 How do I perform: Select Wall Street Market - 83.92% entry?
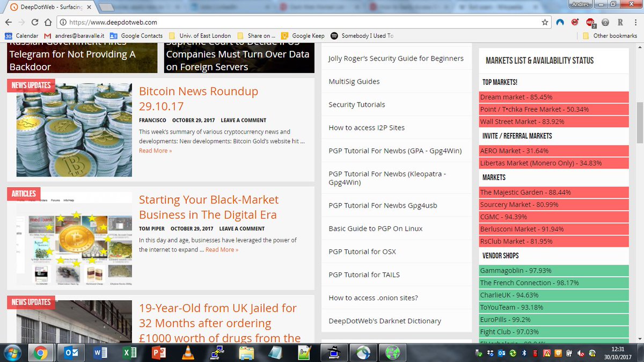[x=554, y=122]
